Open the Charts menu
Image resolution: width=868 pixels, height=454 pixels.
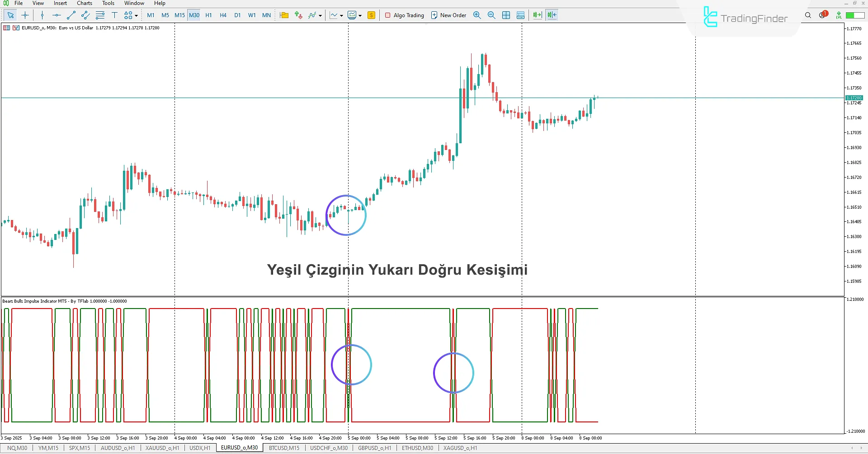click(84, 3)
